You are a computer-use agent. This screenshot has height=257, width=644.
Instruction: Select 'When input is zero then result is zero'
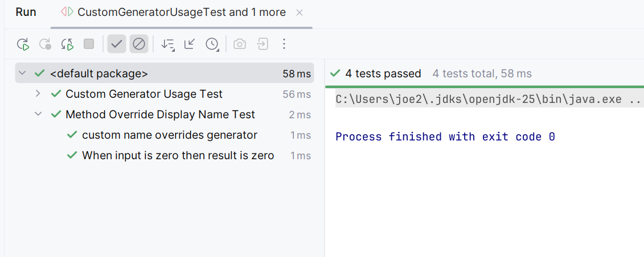click(178, 155)
